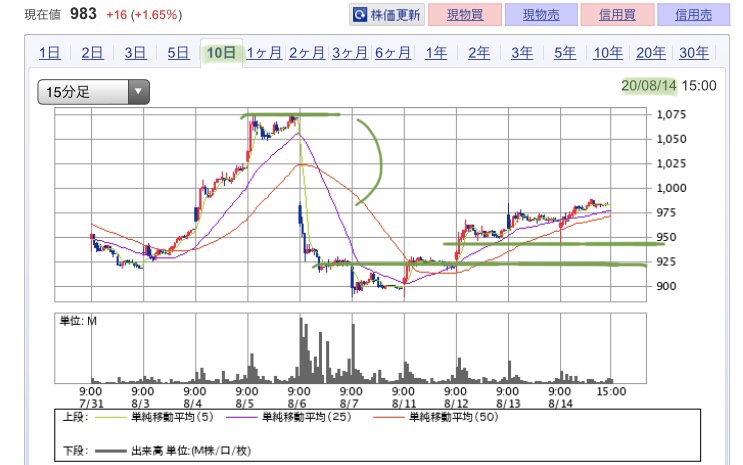The image size is (743, 465).
Task: Switch to the 1日 period tab
Action: click(50, 53)
